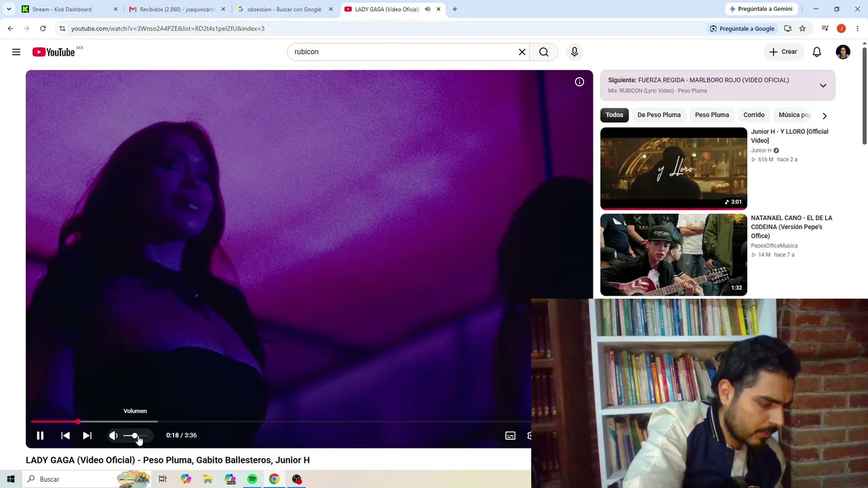Go to the YouTube home logo
The image size is (868, 488).
tap(54, 52)
